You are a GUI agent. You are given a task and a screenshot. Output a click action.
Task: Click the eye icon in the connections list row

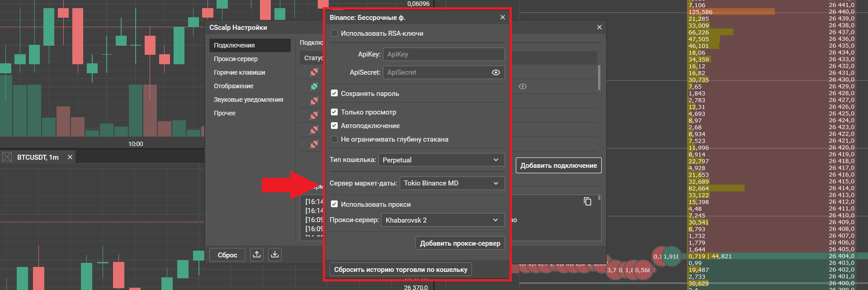click(x=523, y=86)
